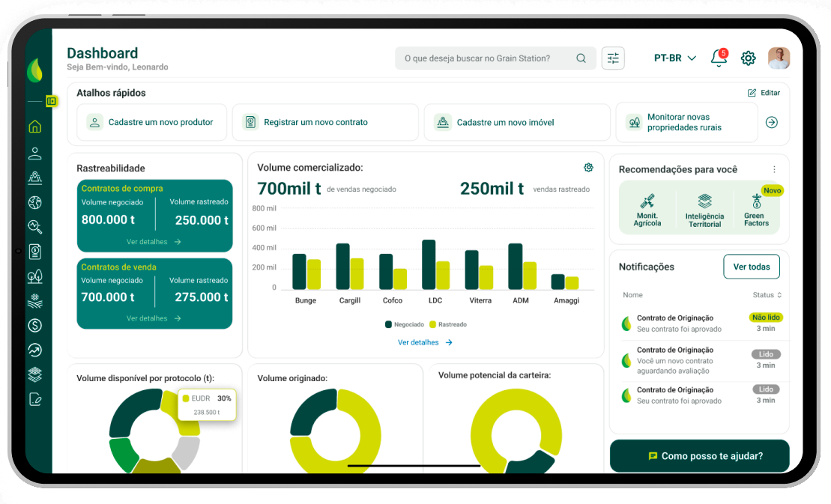Screen dimensions: 831x504
Task: Click the globe icon in sidebar
Action: click(34, 202)
